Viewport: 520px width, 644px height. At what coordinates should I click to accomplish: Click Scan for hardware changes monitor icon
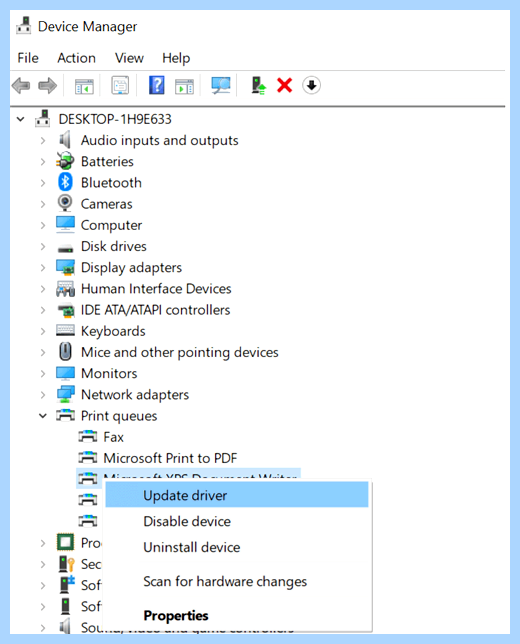tap(221, 85)
